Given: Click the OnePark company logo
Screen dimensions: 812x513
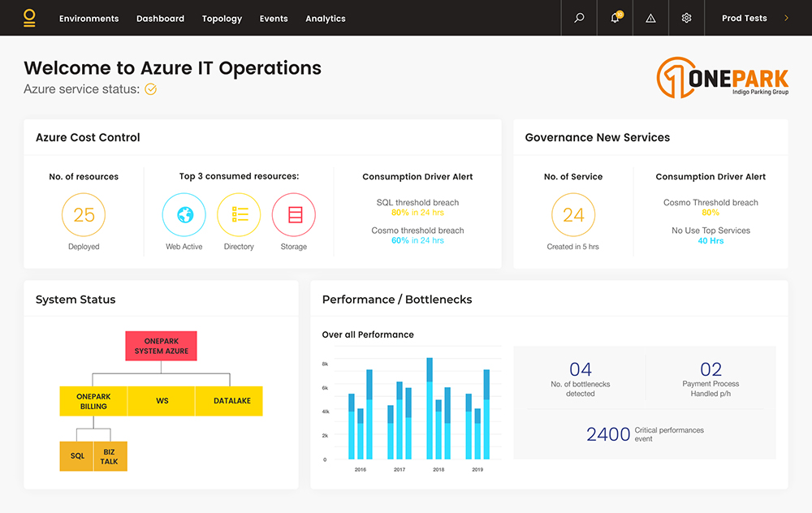Looking at the screenshot, I should click(722, 78).
